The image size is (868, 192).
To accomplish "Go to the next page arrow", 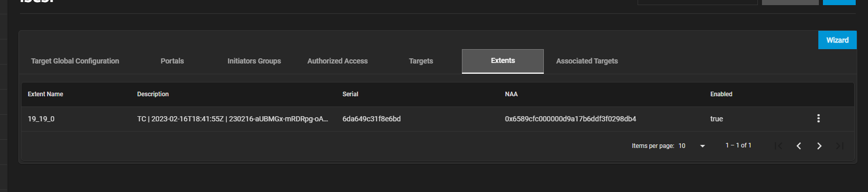I will pyautogui.click(x=819, y=146).
